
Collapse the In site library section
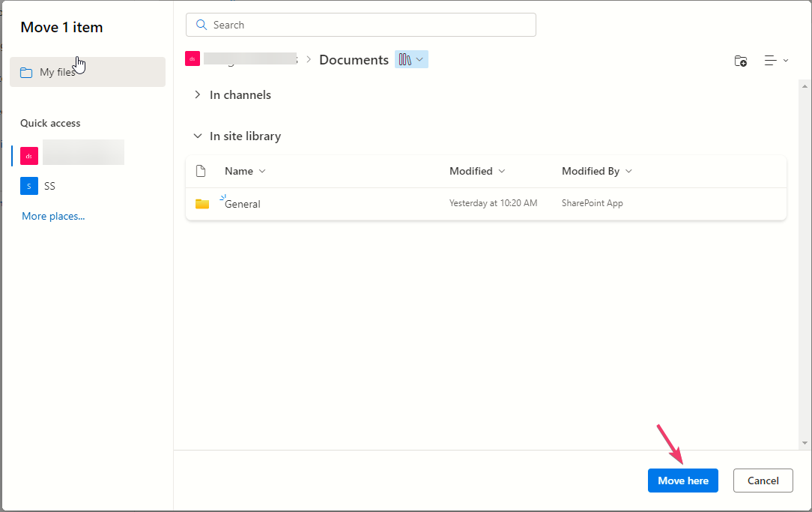198,136
